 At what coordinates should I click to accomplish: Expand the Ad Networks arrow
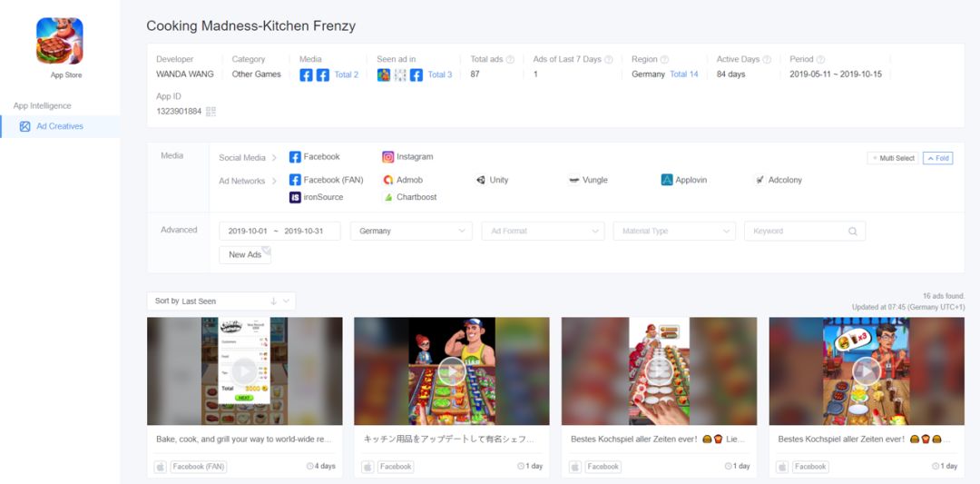pos(274,181)
